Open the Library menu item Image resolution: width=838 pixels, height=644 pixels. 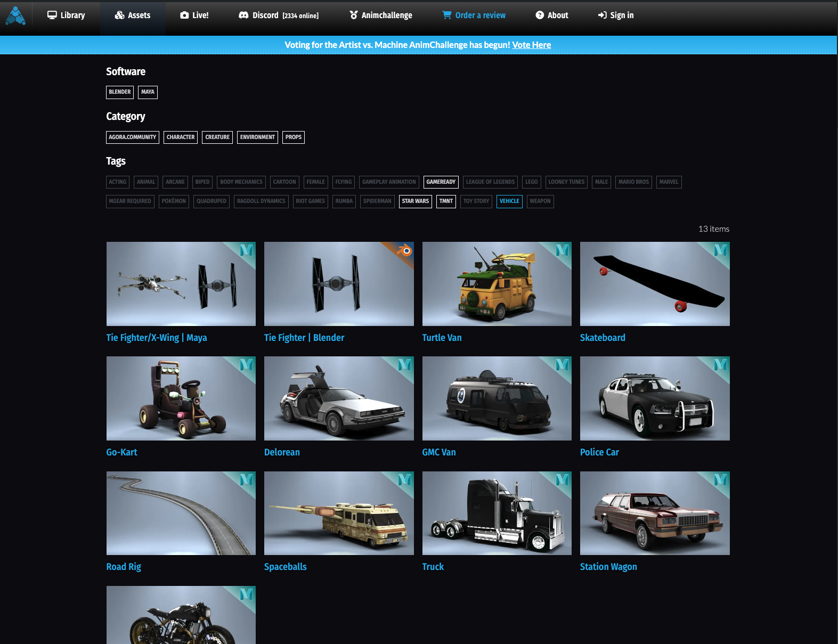click(66, 15)
